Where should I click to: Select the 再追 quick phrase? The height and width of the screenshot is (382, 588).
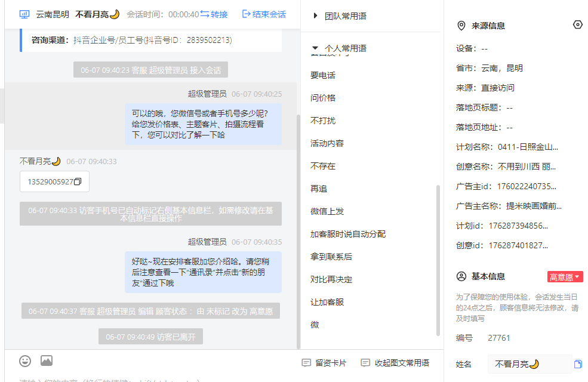point(319,189)
